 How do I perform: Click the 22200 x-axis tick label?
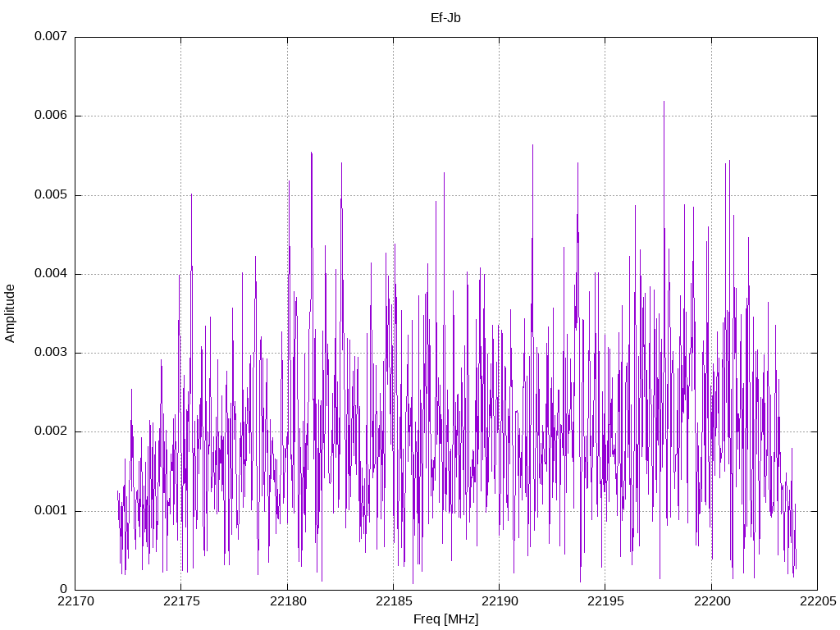[x=712, y=601]
